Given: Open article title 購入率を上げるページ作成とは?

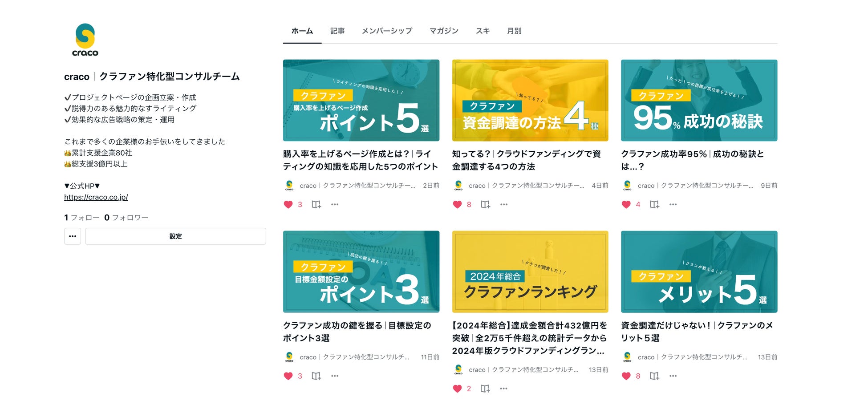Looking at the screenshot, I should tap(361, 160).
